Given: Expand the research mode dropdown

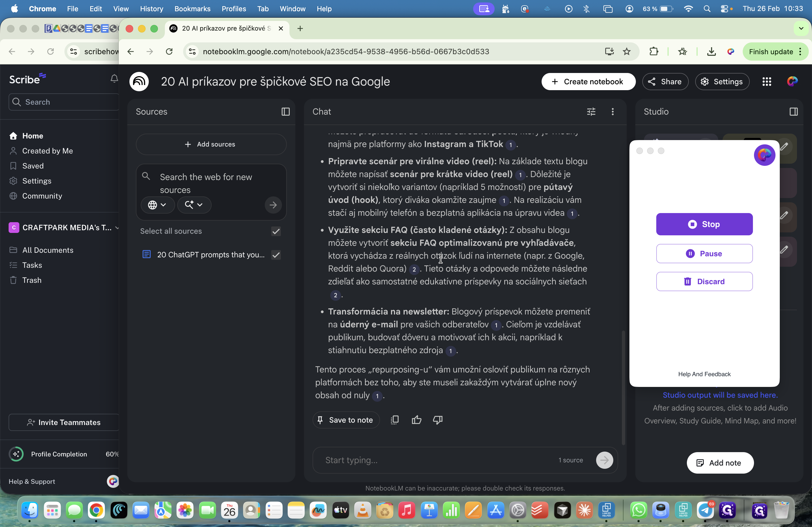Looking at the screenshot, I should (194, 204).
